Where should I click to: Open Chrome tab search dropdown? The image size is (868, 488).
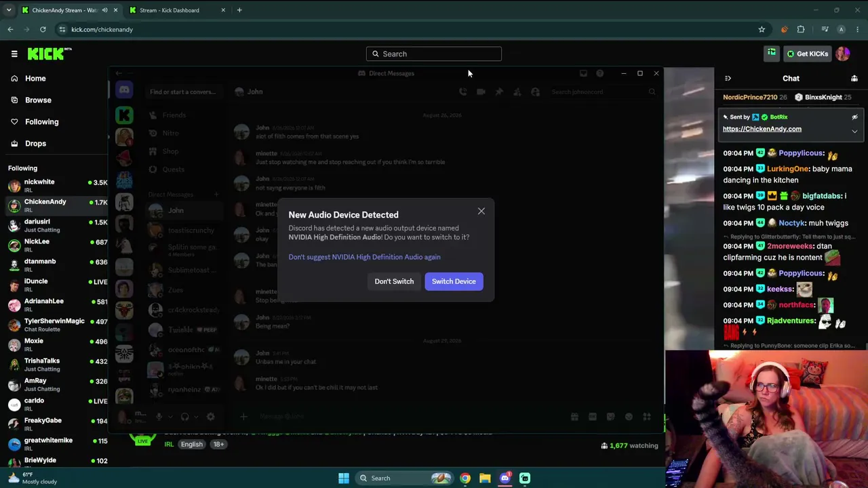9,10
